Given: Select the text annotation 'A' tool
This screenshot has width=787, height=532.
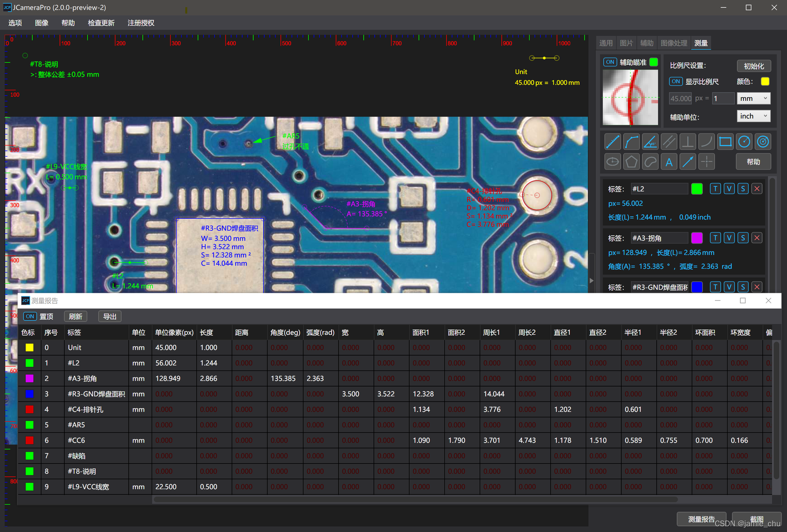Looking at the screenshot, I should (x=669, y=162).
